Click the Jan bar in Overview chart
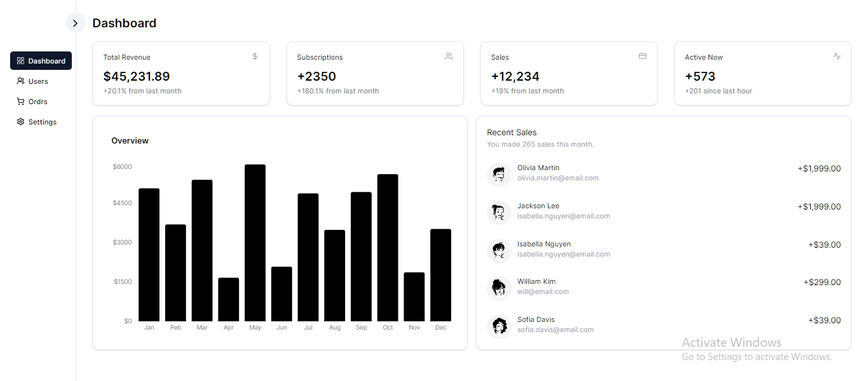 (149, 255)
